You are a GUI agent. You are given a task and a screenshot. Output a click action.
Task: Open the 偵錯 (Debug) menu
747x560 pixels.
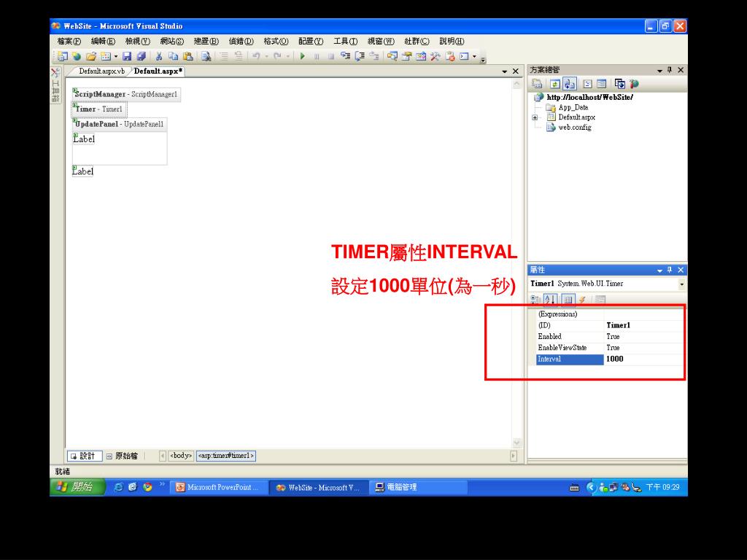pos(241,41)
